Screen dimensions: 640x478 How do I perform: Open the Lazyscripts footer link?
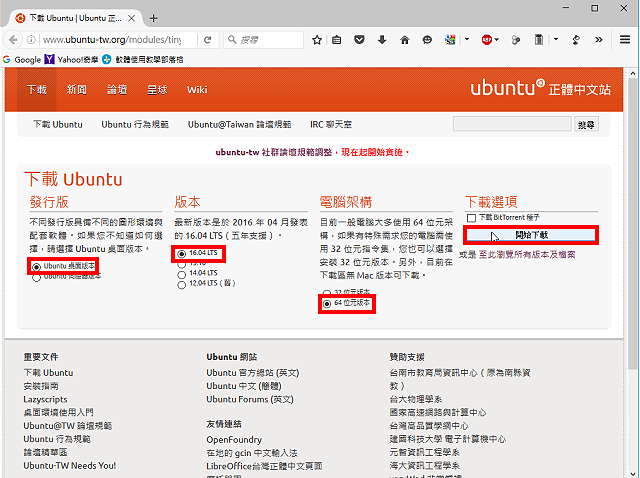[45, 399]
